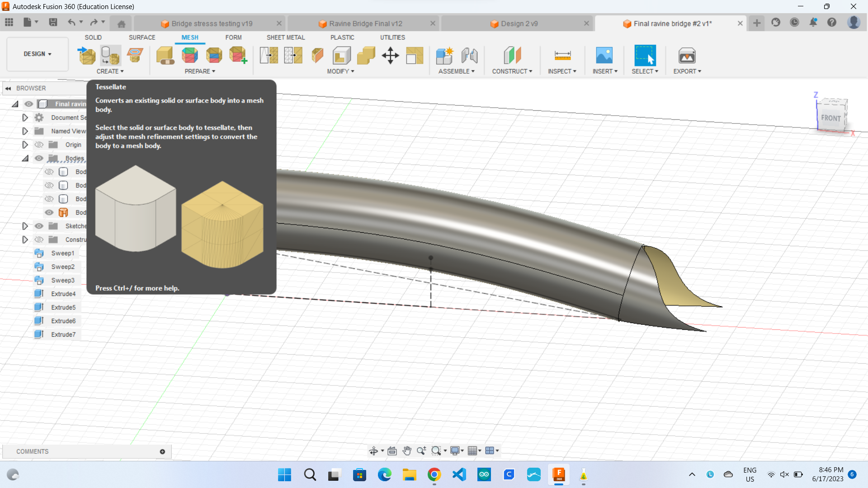
Task: Open the Ravine Bridge Final v12 tab
Action: 365,23
